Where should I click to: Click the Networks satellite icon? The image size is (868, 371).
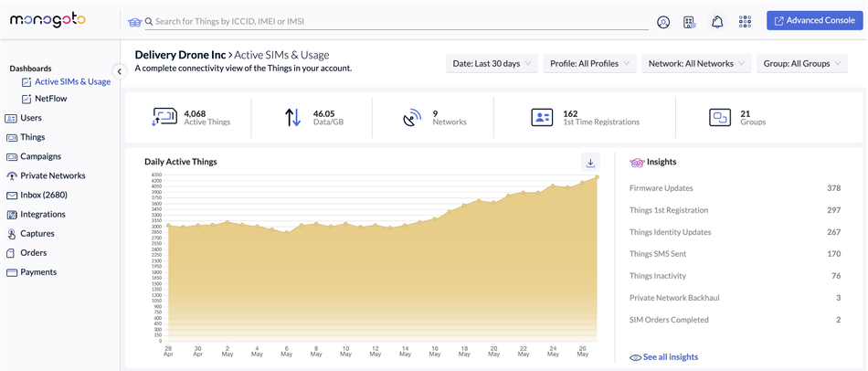point(413,117)
